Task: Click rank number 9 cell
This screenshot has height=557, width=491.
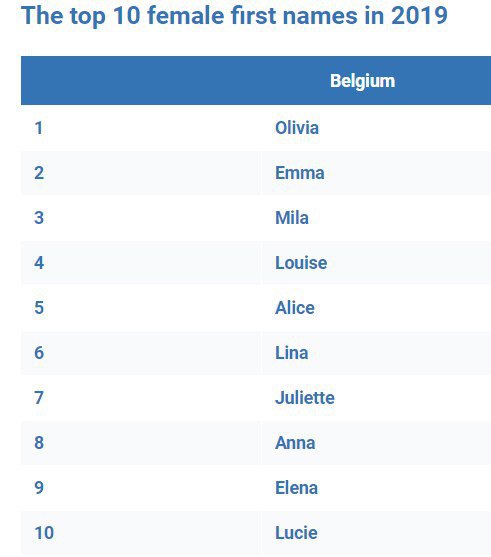Action: tap(141, 488)
